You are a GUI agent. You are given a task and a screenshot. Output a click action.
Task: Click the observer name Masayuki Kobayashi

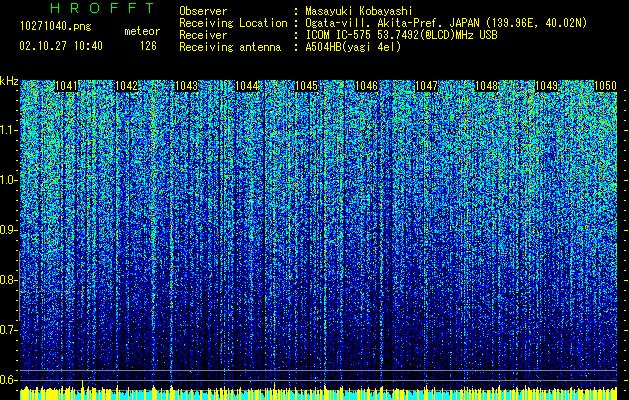[359, 11]
